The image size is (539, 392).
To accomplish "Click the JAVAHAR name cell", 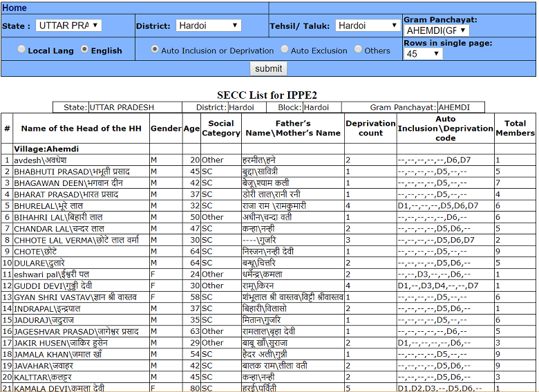I will pos(81,366).
